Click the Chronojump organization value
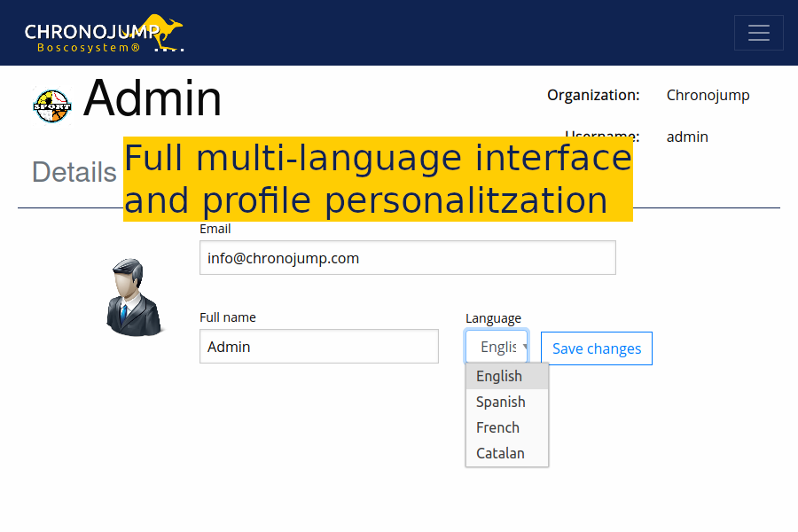 tap(708, 95)
